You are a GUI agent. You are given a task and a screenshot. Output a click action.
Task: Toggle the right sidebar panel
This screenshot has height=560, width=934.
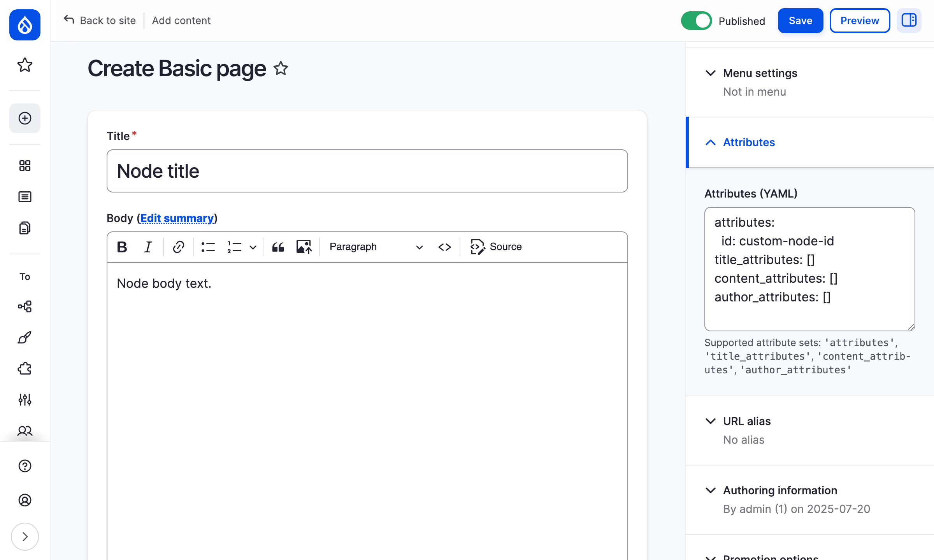click(909, 21)
